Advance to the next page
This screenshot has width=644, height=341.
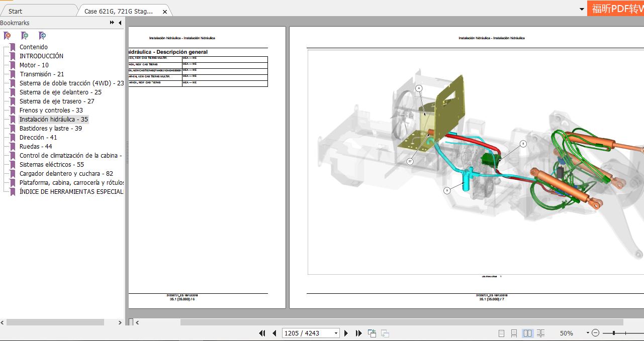point(346,333)
